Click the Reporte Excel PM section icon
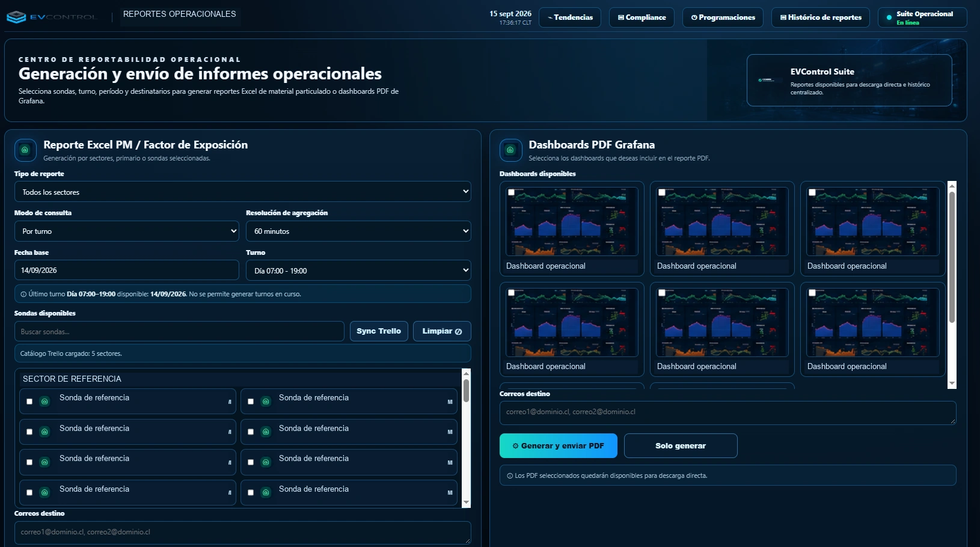The image size is (980, 547). 25,150
